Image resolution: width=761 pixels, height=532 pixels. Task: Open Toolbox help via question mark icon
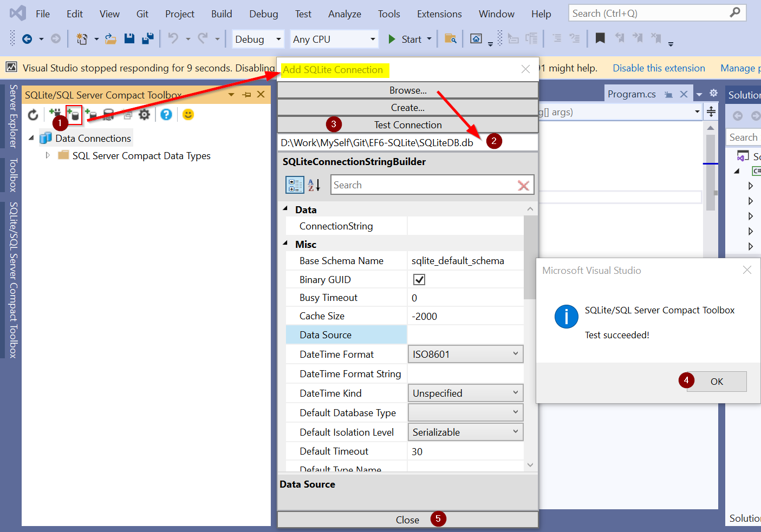coord(166,114)
